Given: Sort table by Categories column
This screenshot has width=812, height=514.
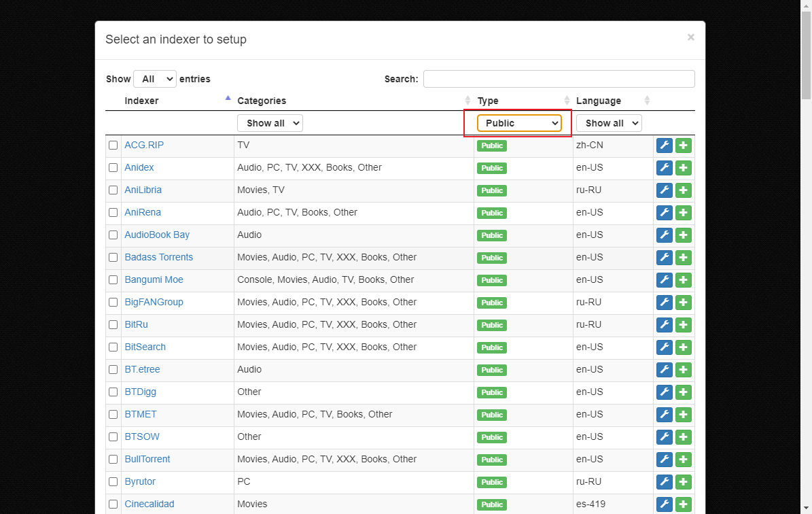Looking at the screenshot, I should 262,101.
